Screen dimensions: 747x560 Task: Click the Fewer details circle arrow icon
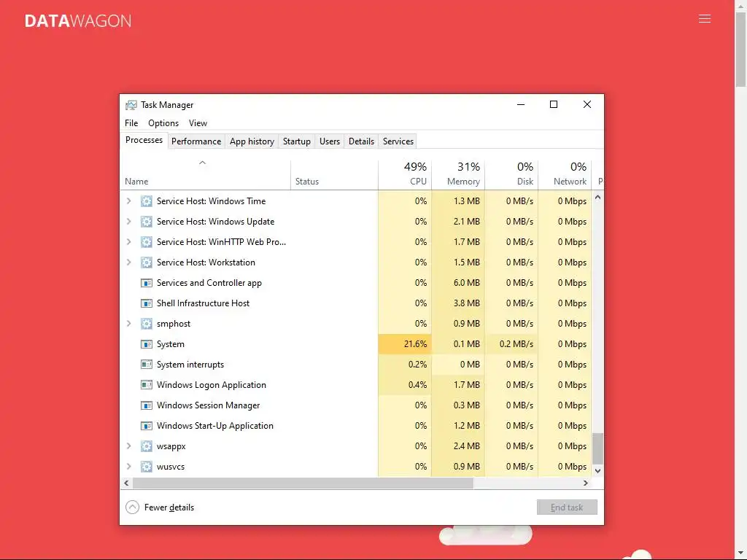click(132, 507)
